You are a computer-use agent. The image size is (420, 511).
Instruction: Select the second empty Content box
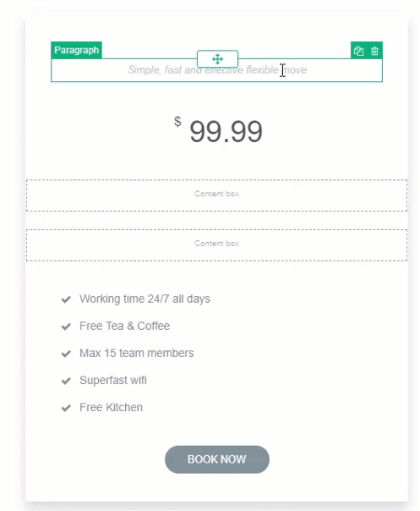pos(216,245)
